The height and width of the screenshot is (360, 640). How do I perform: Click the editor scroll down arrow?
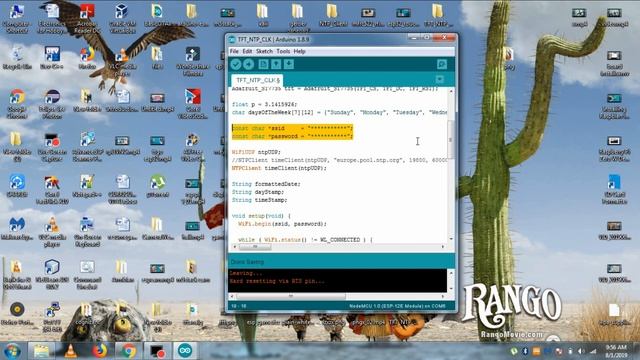click(x=451, y=239)
